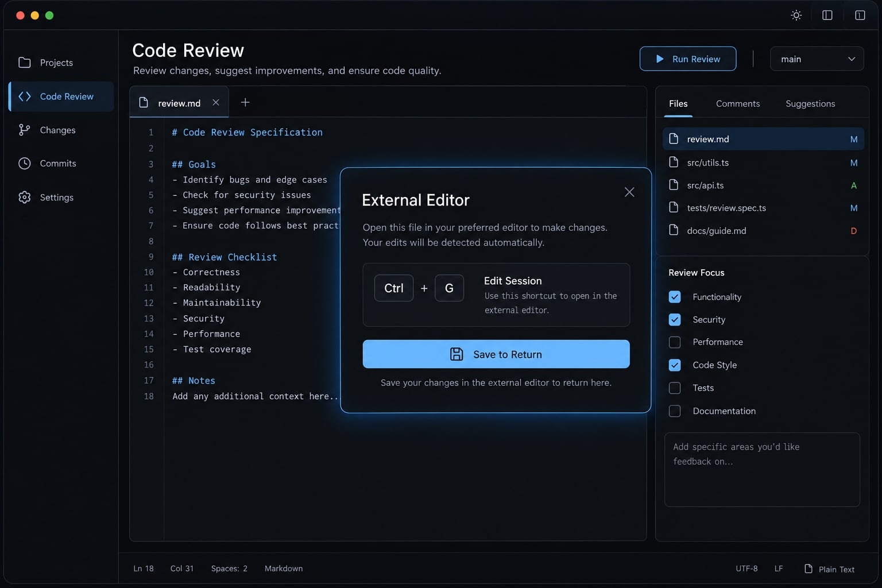Uncheck the Security review focus
Screen dimensions: 882x588
click(675, 319)
